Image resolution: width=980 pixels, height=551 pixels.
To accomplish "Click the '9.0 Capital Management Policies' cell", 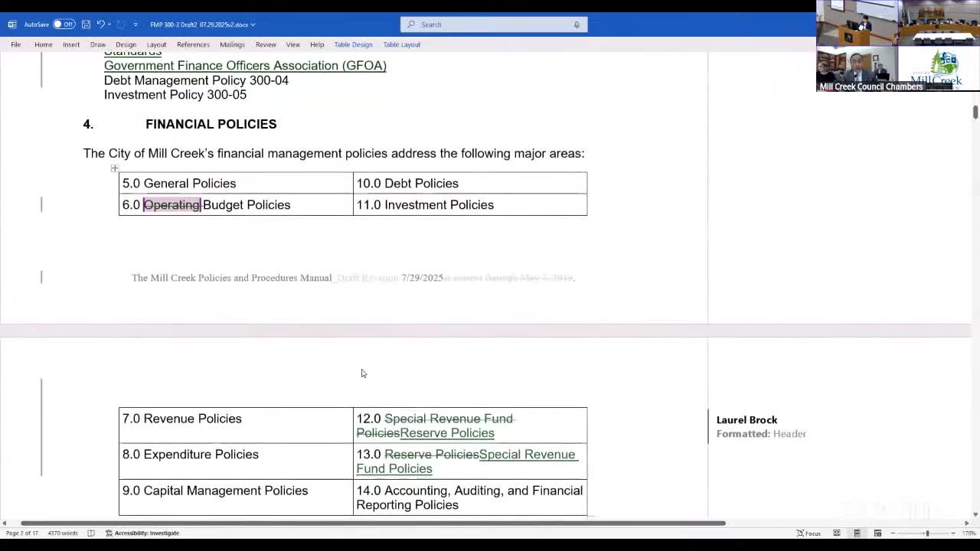I will [236, 497].
